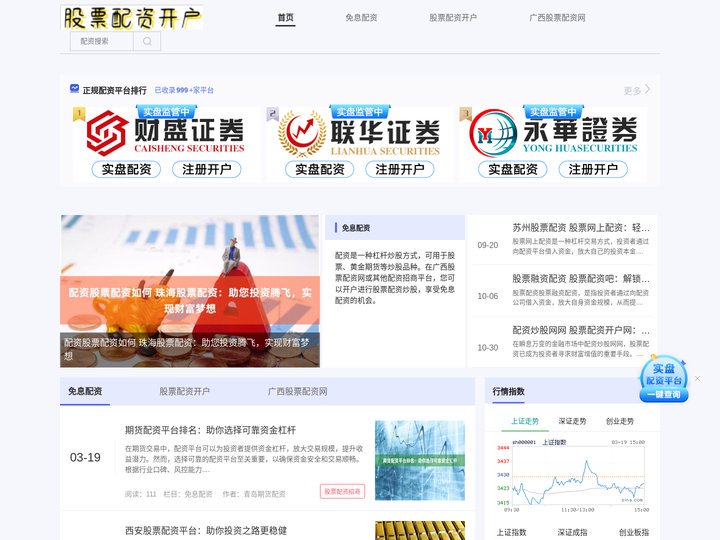Click 实盘配资 under 联华证券

coord(320,169)
